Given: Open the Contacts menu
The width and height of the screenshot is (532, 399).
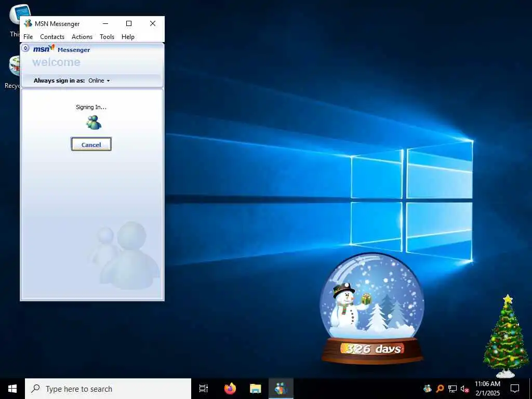Looking at the screenshot, I should click(52, 37).
